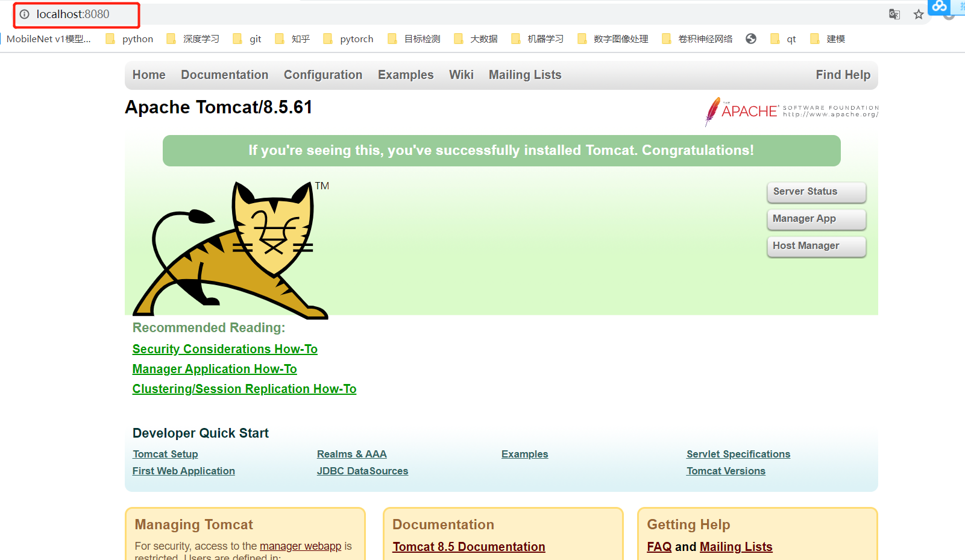The image size is (965, 560).
Task: Open the Wiki from the navigation bar
Action: tap(461, 75)
